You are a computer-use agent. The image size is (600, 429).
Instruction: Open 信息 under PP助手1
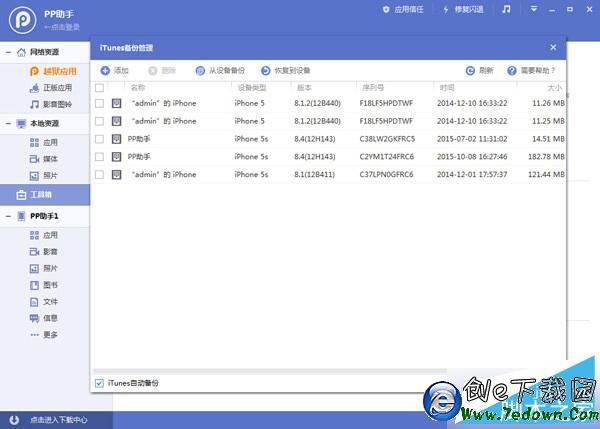click(x=44, y=318)
